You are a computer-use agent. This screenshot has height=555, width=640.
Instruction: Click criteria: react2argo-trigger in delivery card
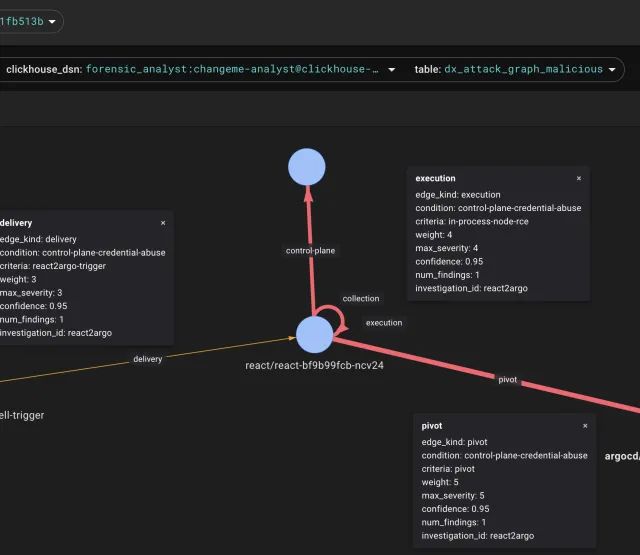(x=53, y=266)
